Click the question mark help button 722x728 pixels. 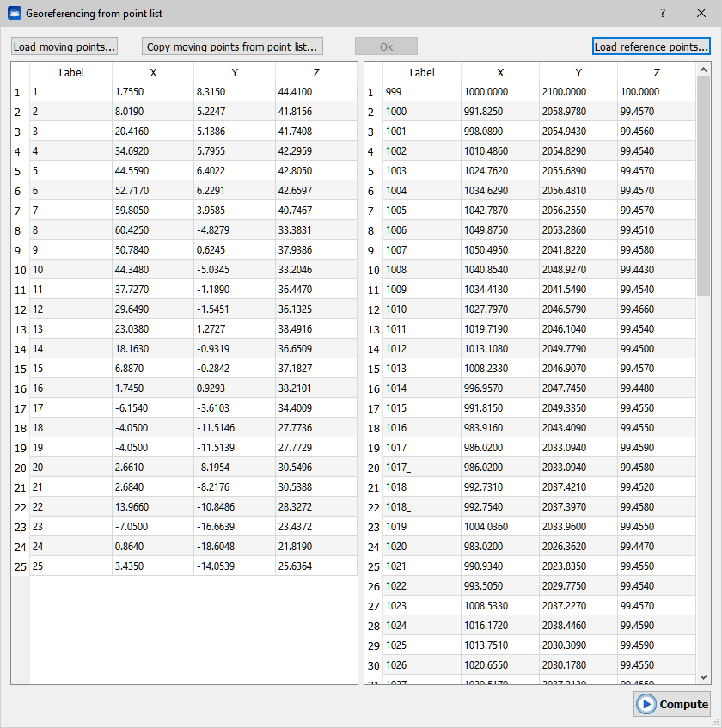[x=662, y=14]
